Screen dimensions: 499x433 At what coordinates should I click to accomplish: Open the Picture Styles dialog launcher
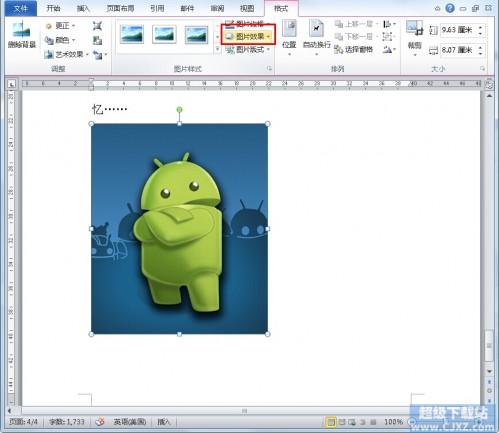pos(269,68)
